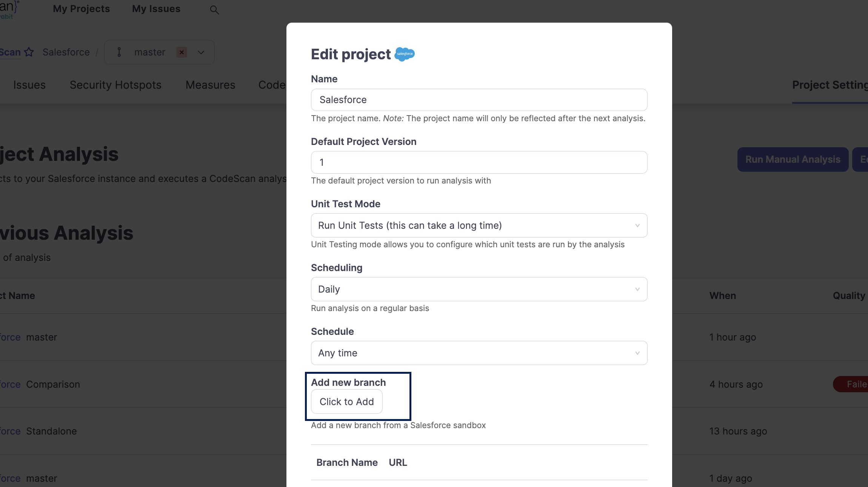Switch to the Measures tab
The image size is (868, 487).
pos(210,85)
